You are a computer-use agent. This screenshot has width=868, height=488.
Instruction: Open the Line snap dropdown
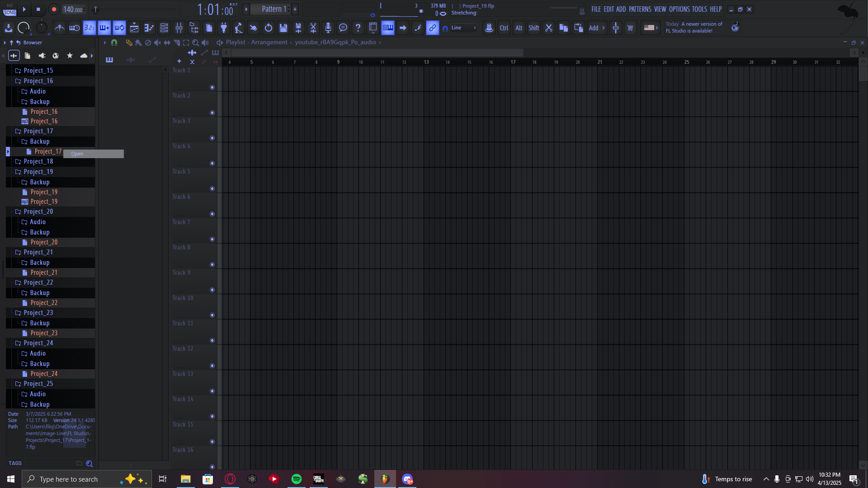click(x=464, y=28)
